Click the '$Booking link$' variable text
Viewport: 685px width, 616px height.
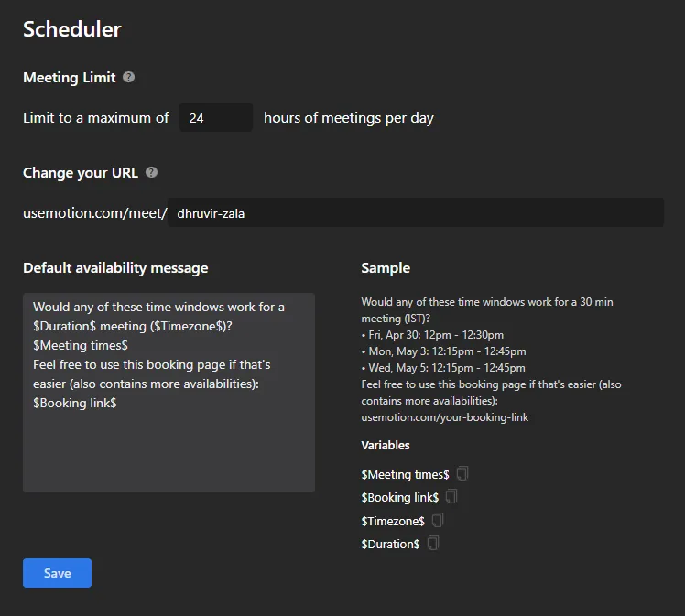pos(399,498)
